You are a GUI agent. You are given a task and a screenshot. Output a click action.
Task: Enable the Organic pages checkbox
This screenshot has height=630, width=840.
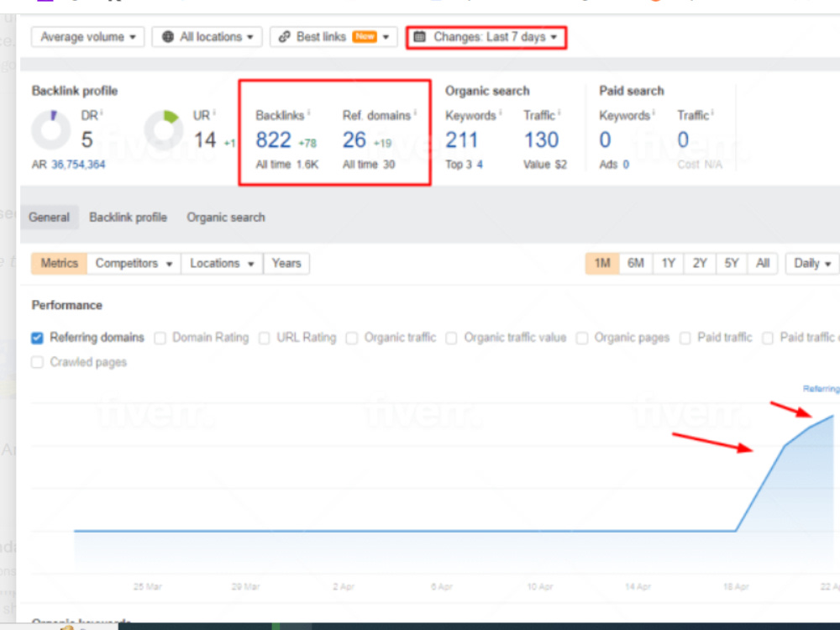click(582, 338)
